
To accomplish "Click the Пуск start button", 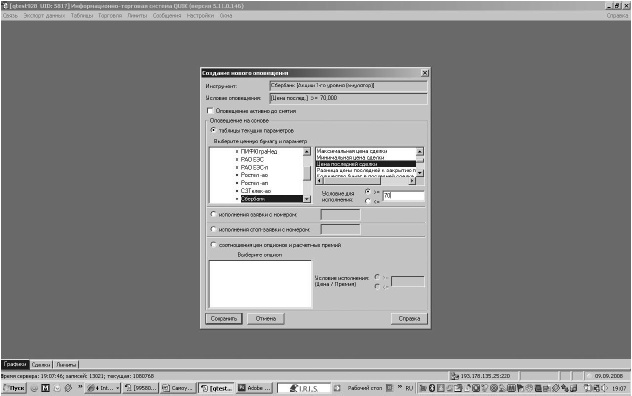I will [x=14, y=388].
